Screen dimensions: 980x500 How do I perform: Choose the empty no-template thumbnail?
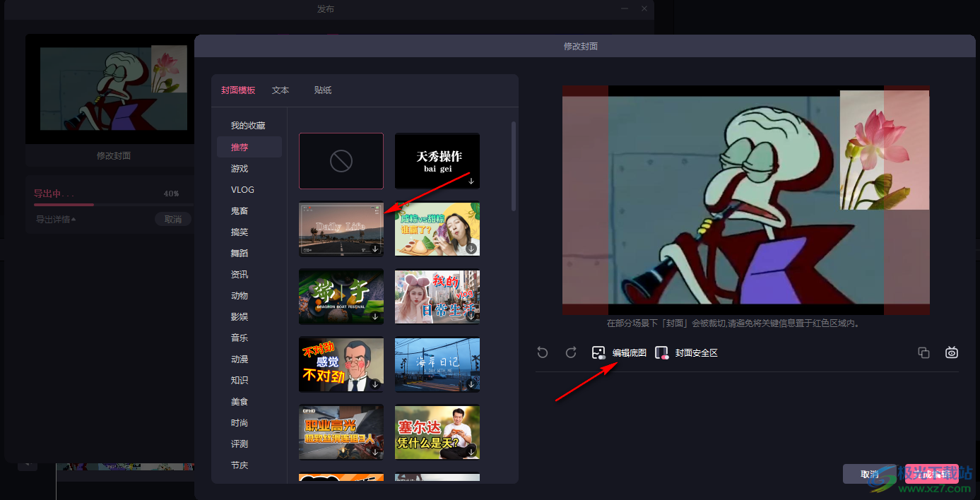341,161
